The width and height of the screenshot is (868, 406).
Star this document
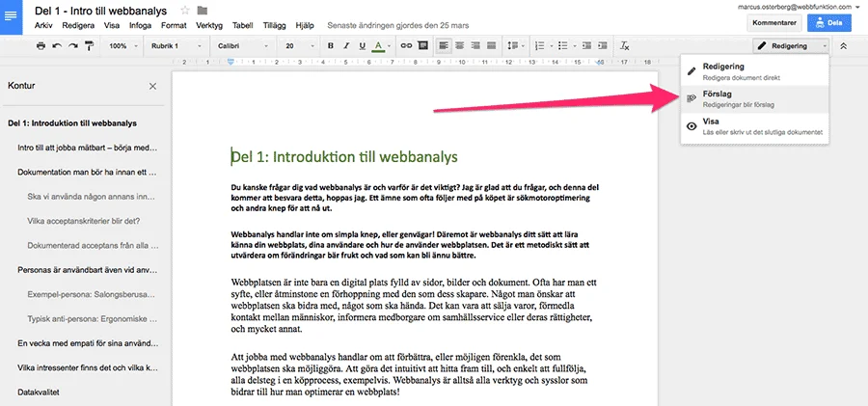click(185, 11)
